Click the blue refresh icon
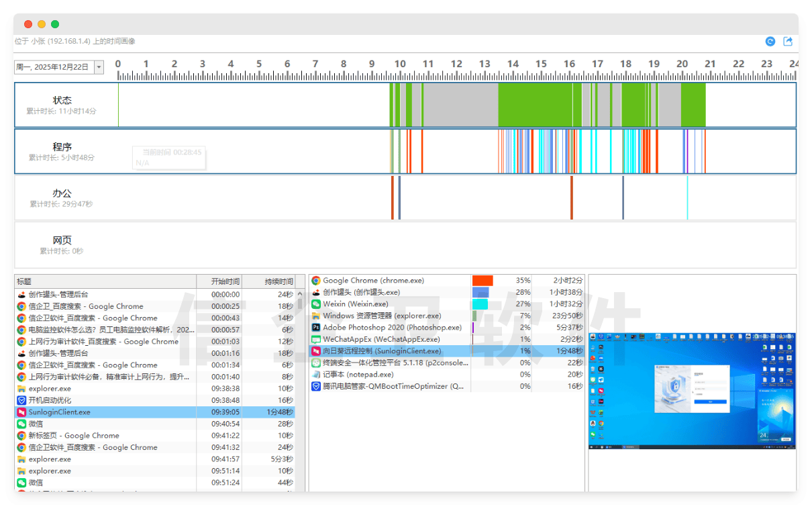Image resolution: width=812 pixels, height=505 pixels. point(770,42)
